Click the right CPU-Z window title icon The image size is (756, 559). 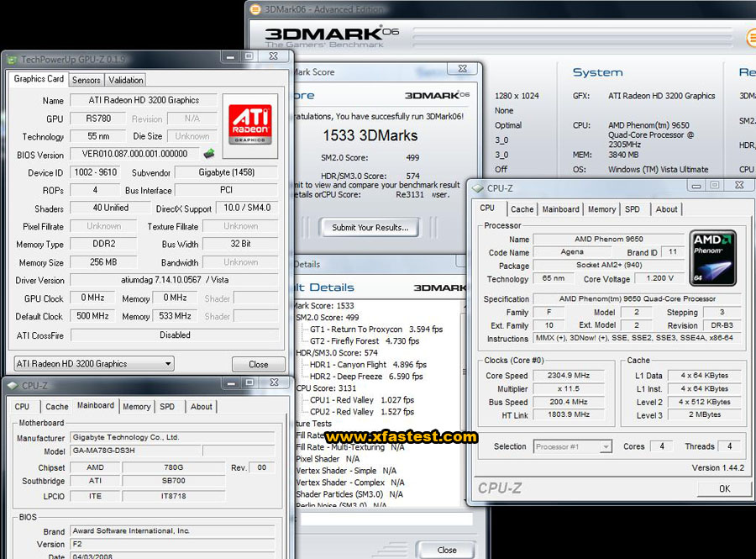click(477, 188)
